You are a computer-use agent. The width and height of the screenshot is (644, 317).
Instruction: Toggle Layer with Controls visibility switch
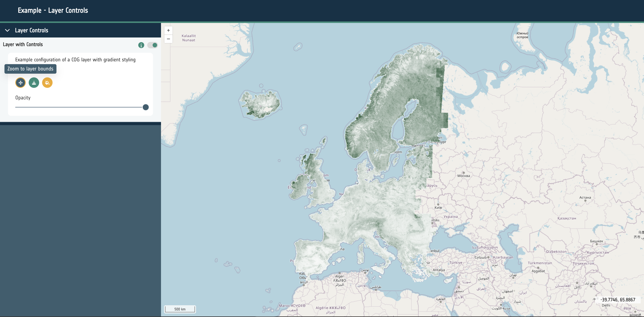click(x=152, y=45)
